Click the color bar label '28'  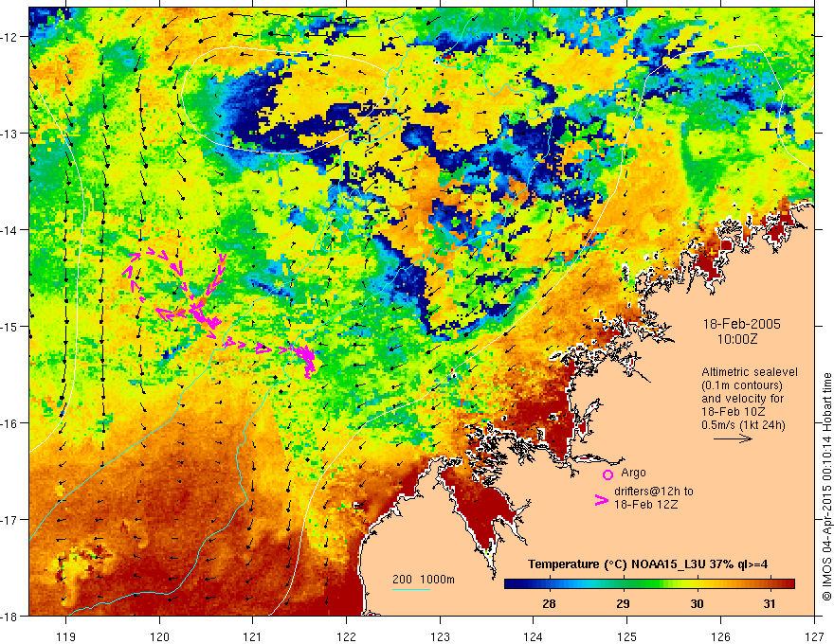(x=549, y=603)
